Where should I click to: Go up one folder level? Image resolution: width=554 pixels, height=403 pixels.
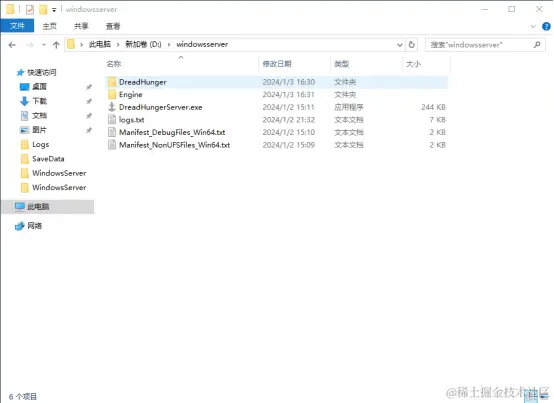[x=56, y=45]
